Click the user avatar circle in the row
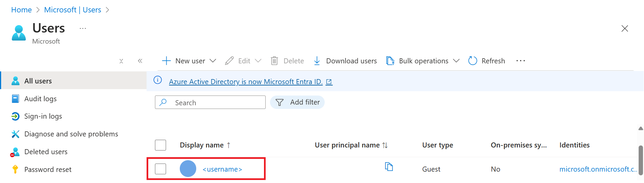This screenshot has height=183, width=644. [x=188, y=169]
